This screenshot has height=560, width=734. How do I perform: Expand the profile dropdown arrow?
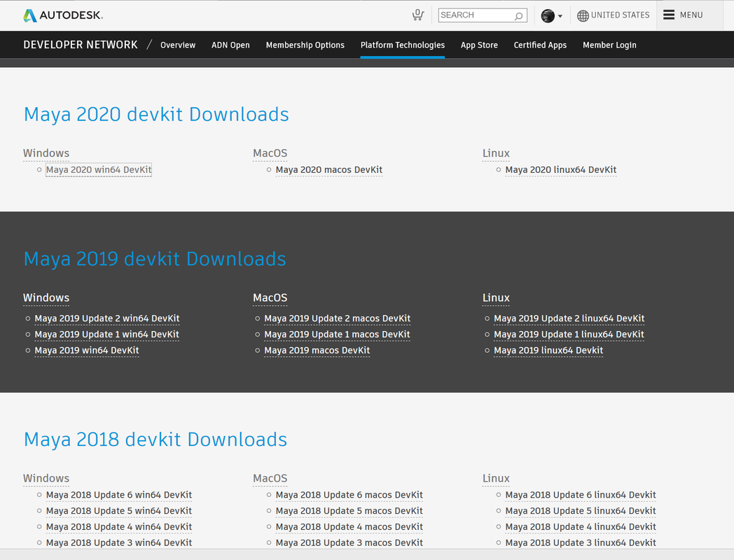click(x=560, y=16)
